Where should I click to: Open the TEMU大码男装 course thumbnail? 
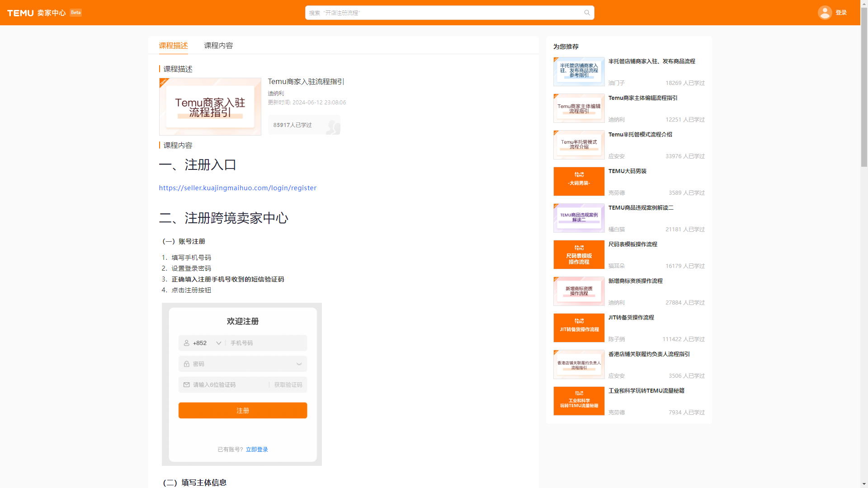(579, 181)
